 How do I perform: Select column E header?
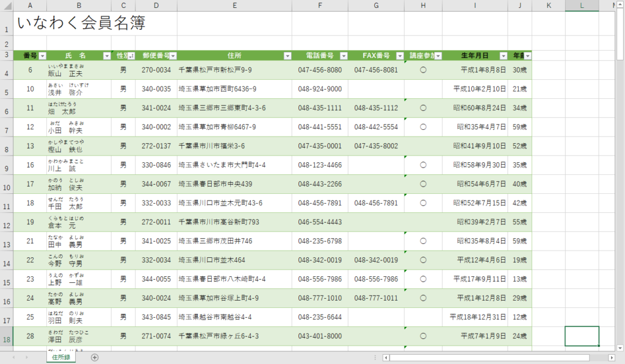[234, 5]
